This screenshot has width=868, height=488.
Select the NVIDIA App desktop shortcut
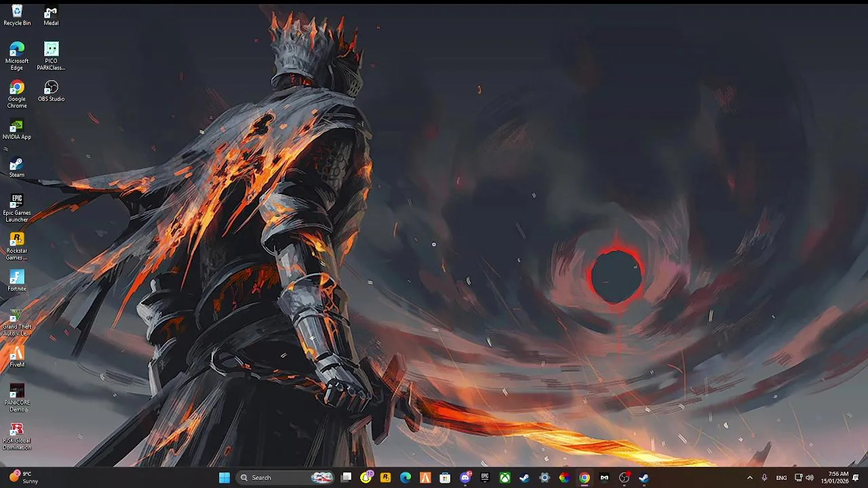(17, 129)
